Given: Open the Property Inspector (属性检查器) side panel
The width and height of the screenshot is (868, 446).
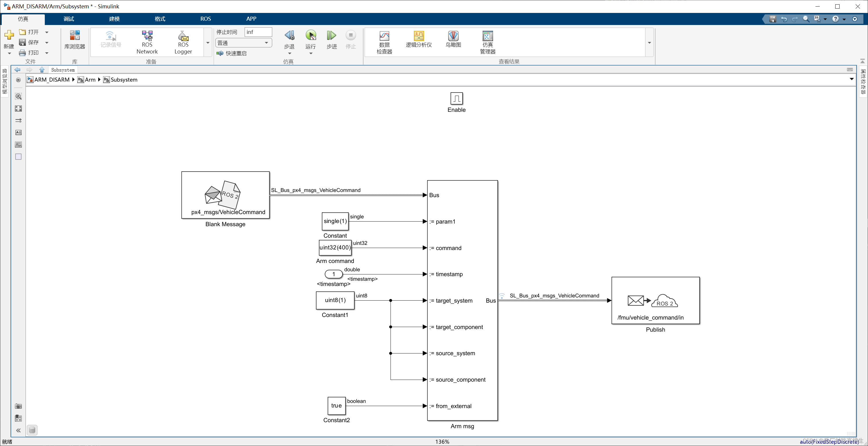Looking at the screenshot, I should (x=863, y=81).
